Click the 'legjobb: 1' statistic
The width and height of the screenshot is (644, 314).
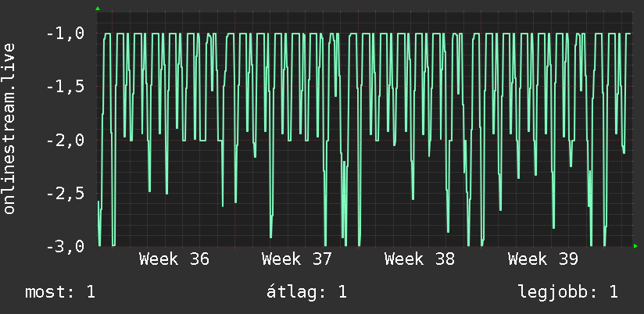pos(568,292)
